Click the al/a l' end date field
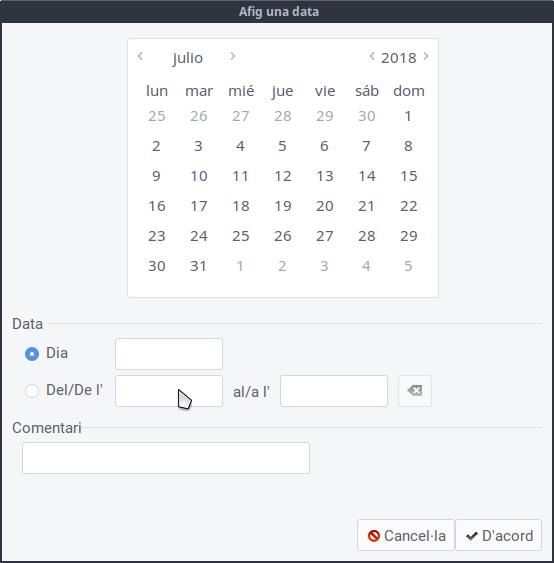554x563 pixels. [334, 391]
